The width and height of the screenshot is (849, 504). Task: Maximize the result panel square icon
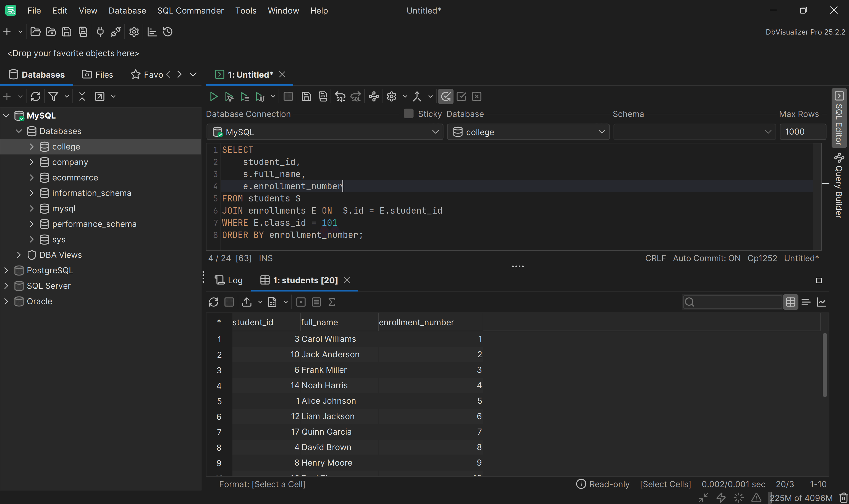tap(819, 280)
